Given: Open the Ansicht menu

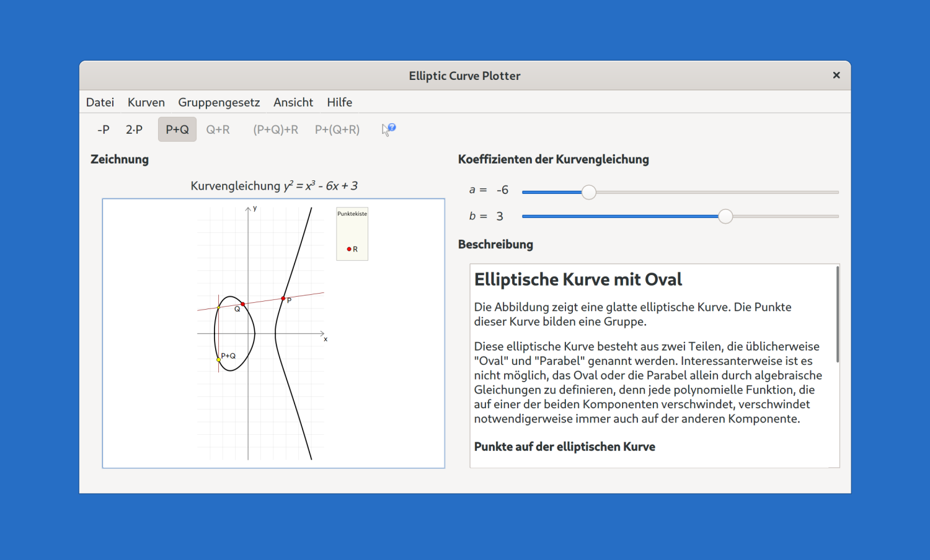Looking at the screenshot, I should 293,102.
